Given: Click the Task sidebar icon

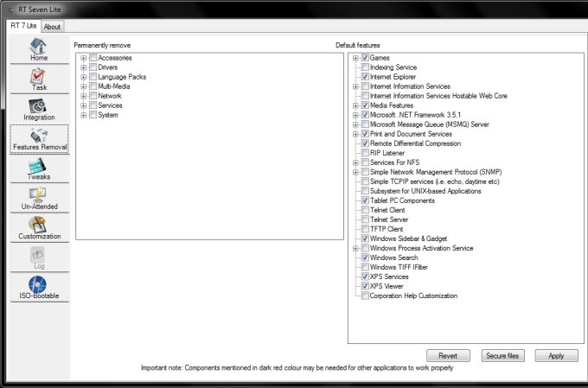Looking at the screenshot, I should coord(39,77).
